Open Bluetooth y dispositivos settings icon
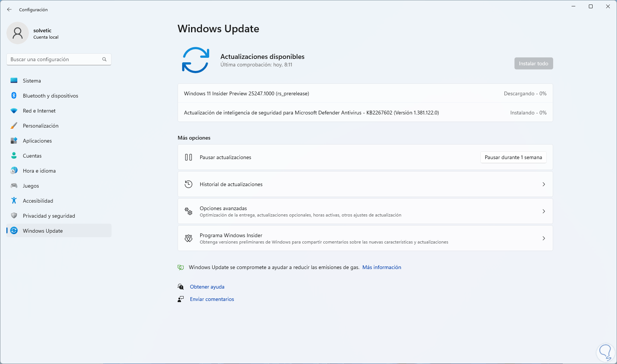The height and width of the screenshot is (364, 617). click(x=14, y=96)
